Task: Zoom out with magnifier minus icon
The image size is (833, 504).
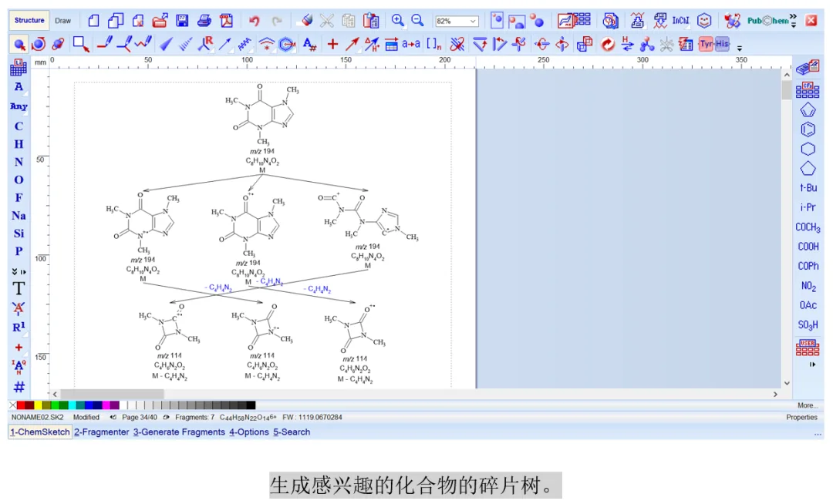Action: click(417, 21)
